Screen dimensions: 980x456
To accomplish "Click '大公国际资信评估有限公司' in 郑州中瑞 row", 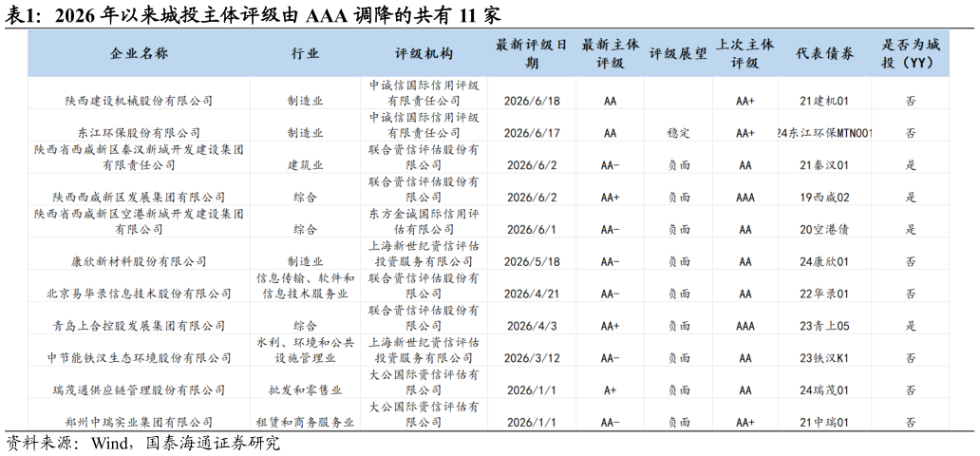I will tap(424, 415).
